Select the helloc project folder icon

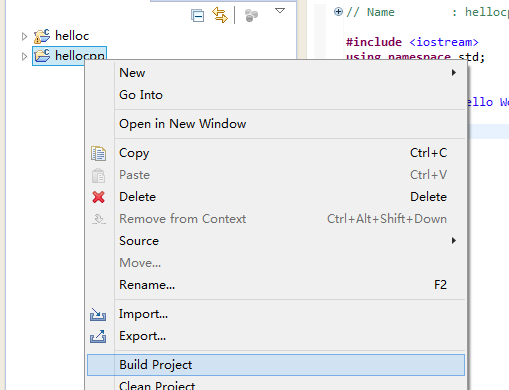[x=42, y=36]
